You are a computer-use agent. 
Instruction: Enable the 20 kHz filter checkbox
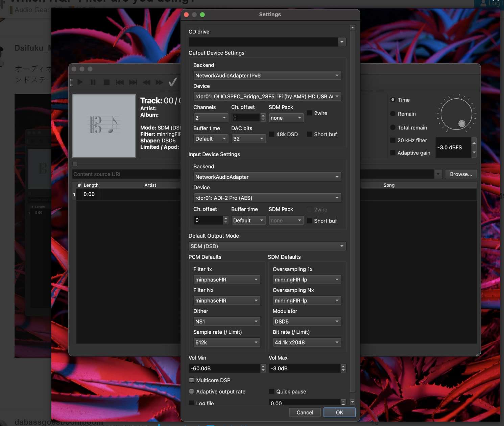393,140
